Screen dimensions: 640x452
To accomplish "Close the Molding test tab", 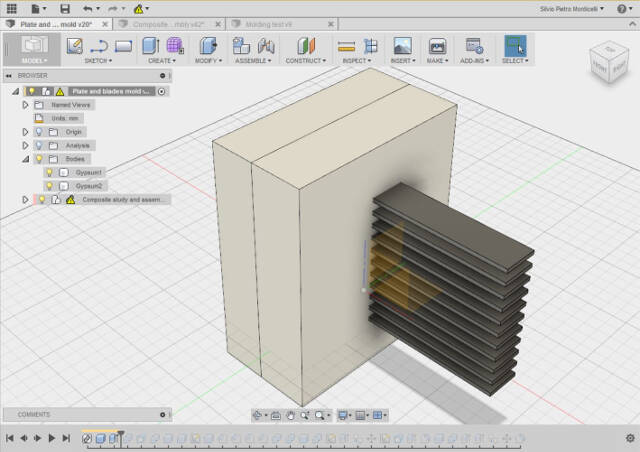I will [331, 24].
